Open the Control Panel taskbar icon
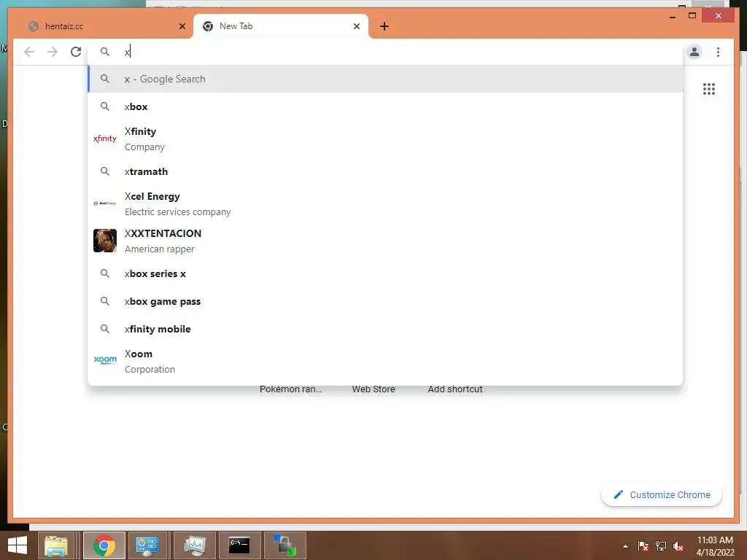747x560 pixels. tap(147, 545)
